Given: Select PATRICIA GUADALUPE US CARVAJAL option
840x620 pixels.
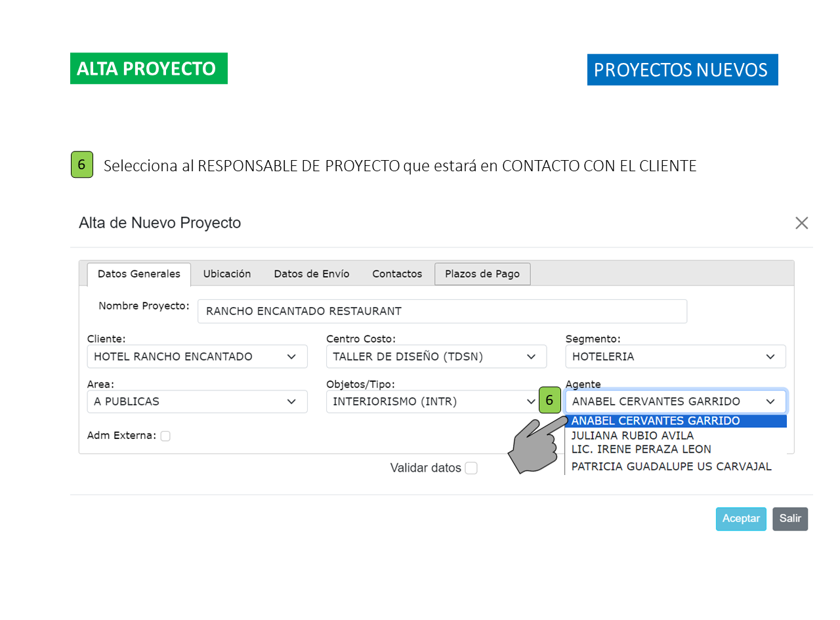Looking at the screenshot, I should click(x=671, y=466).
